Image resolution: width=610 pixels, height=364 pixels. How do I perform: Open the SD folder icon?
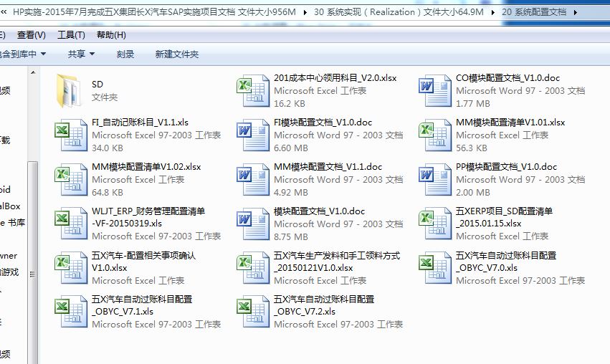[x=70, y=91]
